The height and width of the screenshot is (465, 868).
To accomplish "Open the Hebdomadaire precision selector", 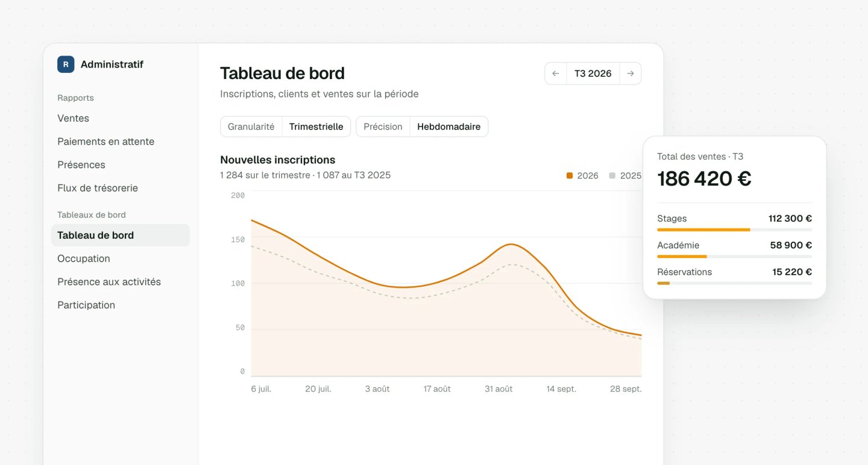I will point(449,127).
